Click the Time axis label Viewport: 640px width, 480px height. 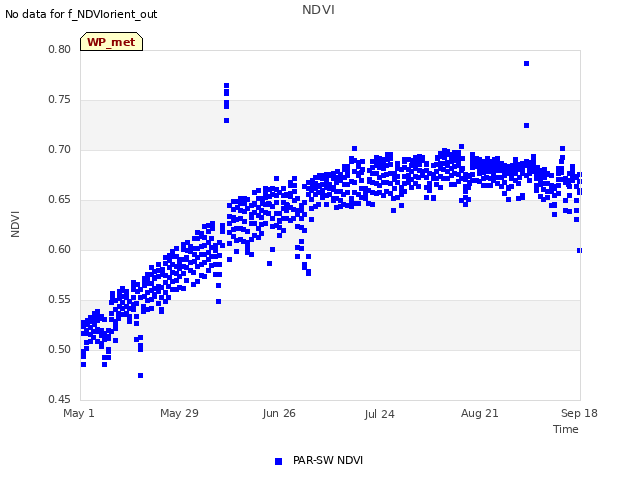[566, 429]
